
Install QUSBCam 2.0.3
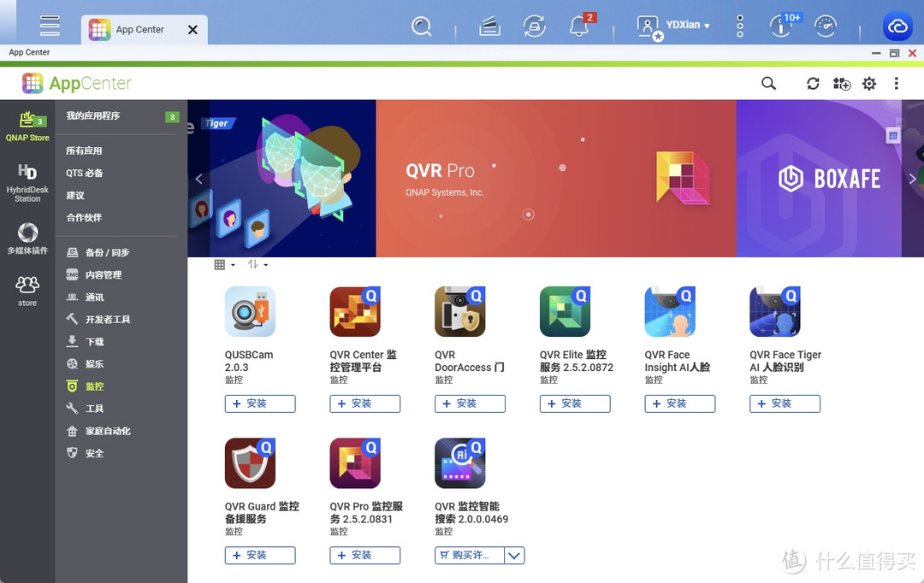260,403
